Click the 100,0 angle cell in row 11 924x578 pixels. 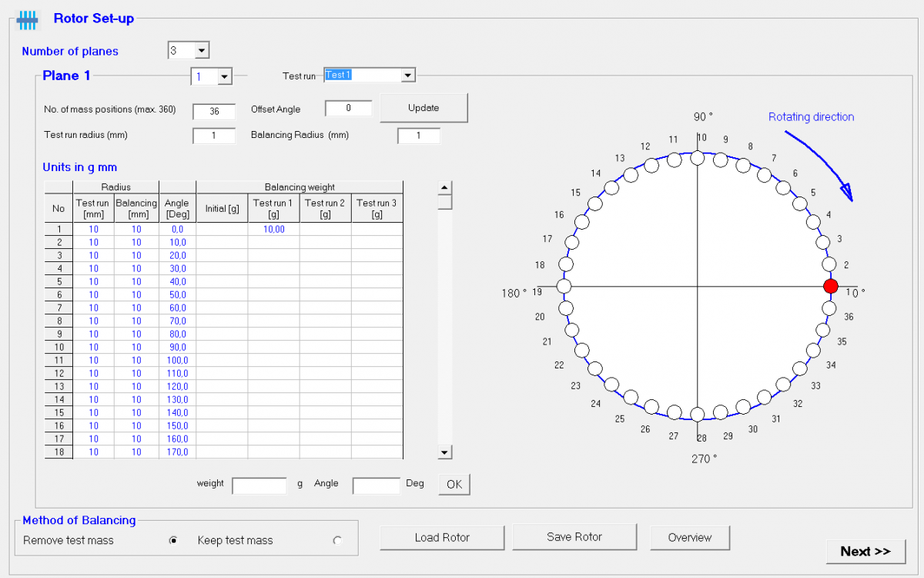178,360
